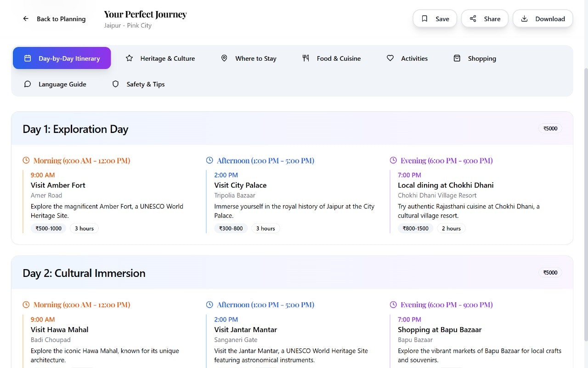The height and width of the screenshot is (368, 588).
Task: Share the Jaipur journey
Action: tap(485, 19)
